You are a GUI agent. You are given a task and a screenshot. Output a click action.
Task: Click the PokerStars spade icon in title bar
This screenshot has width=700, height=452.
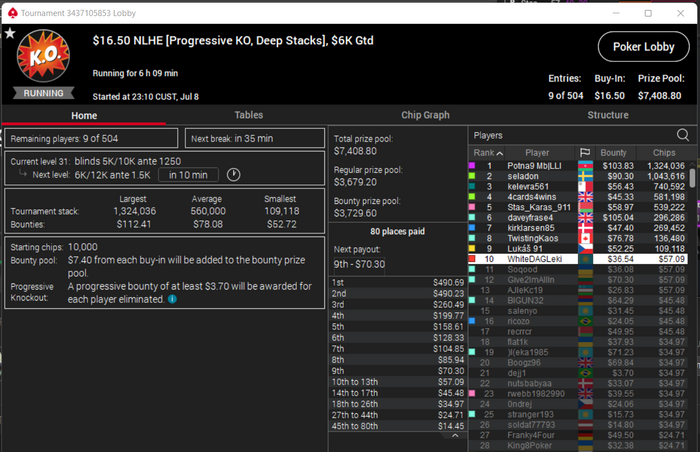[13, 13]
